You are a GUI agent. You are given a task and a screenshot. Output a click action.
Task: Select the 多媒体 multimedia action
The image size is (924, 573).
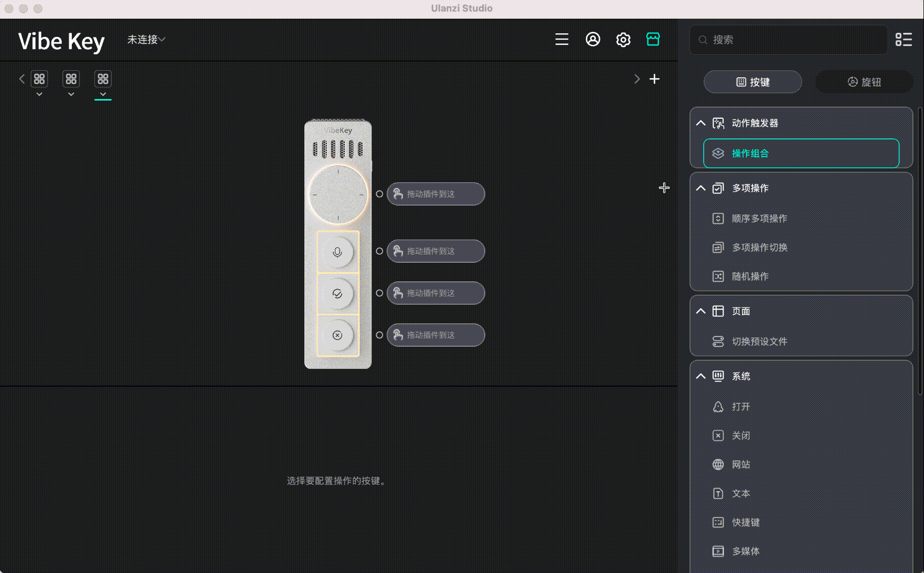801,551
